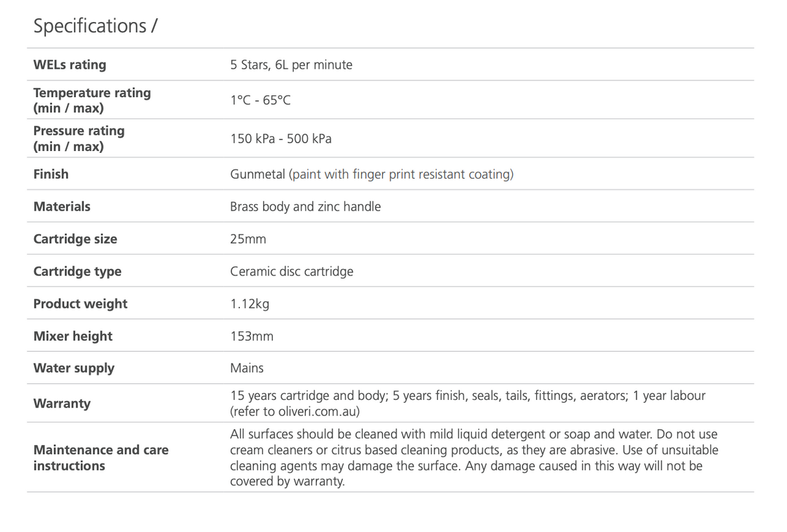
Task: Click the Mains water supply value
Action: [x=246, y=368]
